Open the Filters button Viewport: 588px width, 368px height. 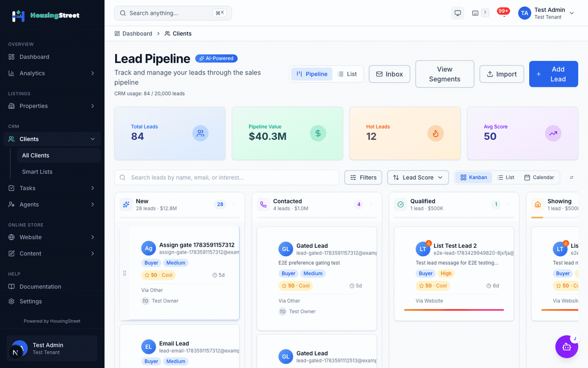(363, 178)
